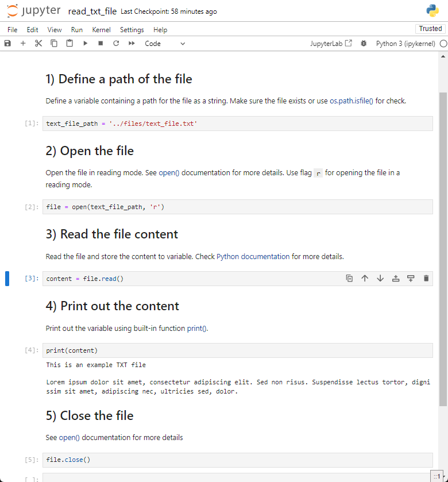Delete cell 3 with the trash icon
The height and width of the screenshot is (482, 448).
point(426,279)
